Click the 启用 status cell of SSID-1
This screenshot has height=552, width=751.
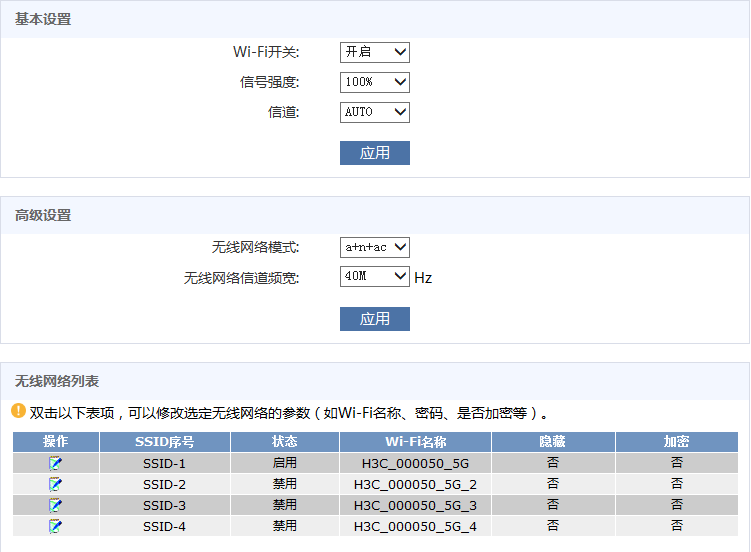click(284, 463)
